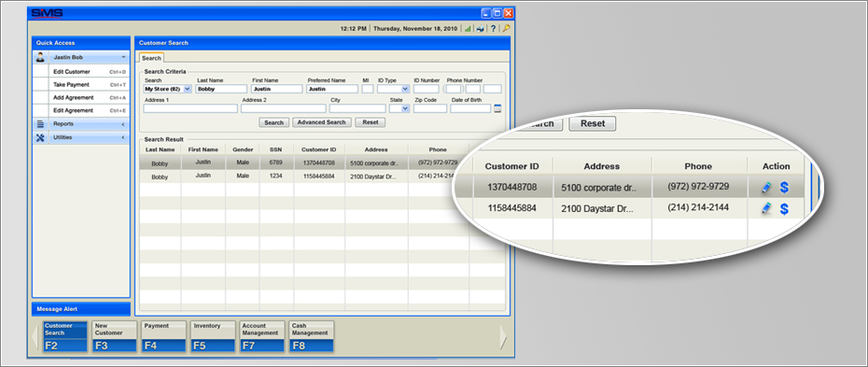Click the Zip Code input field
Image resolution: width=868 pixels, height=367 pixels.
430,108
